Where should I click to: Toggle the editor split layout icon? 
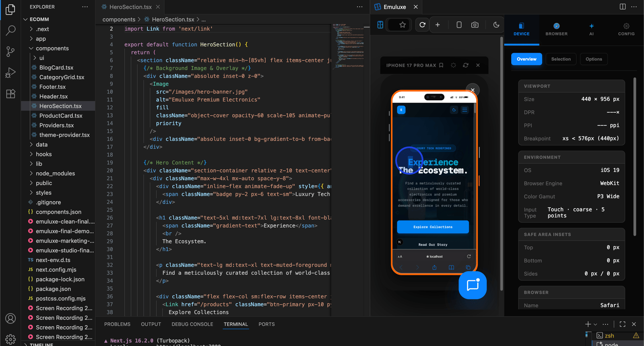coord(623,7)
